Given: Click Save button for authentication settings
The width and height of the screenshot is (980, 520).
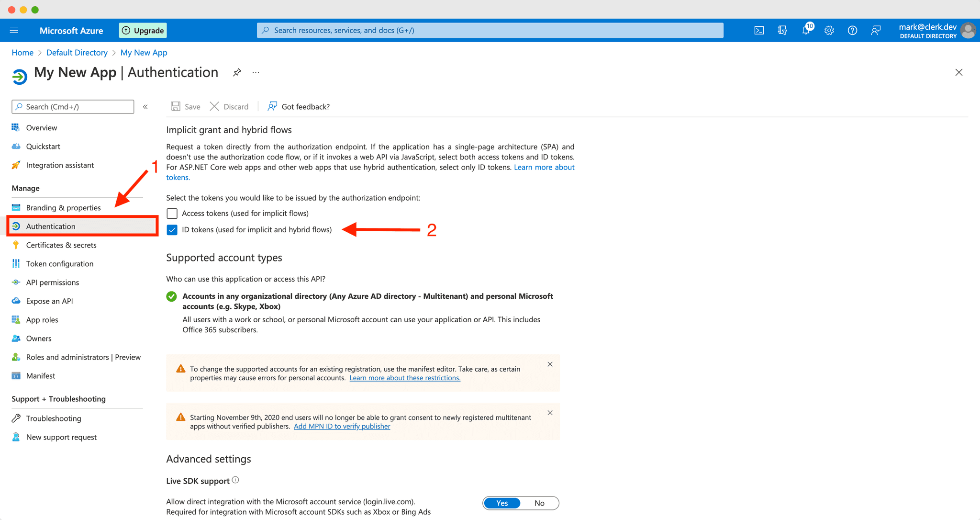Looking at the screenshot, I should (186, 106).
